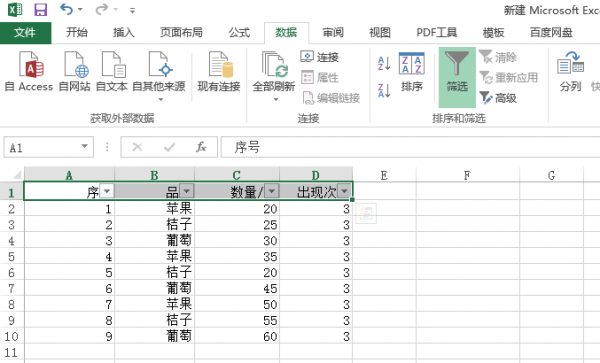The image size is (600, 363).
Task: Select column A header
Action: tap(69, 175)
